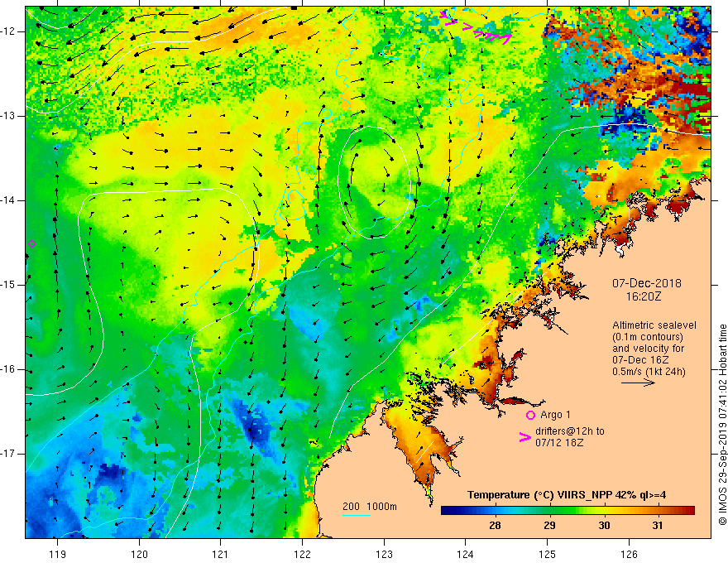Viewport: 728px width, 563px height.
Task: Click the latitude -12 axis label
Action: click(8, 31)
